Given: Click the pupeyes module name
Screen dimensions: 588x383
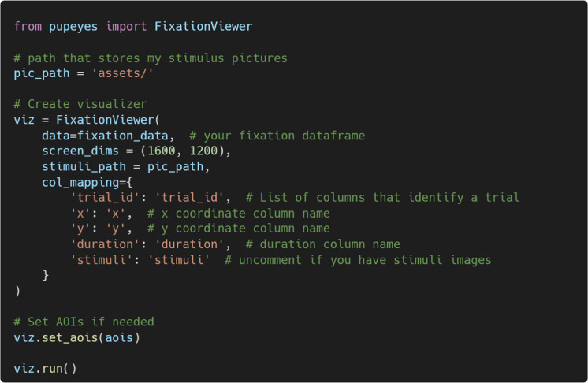Looking at the screenshot, I should point(73,27).
